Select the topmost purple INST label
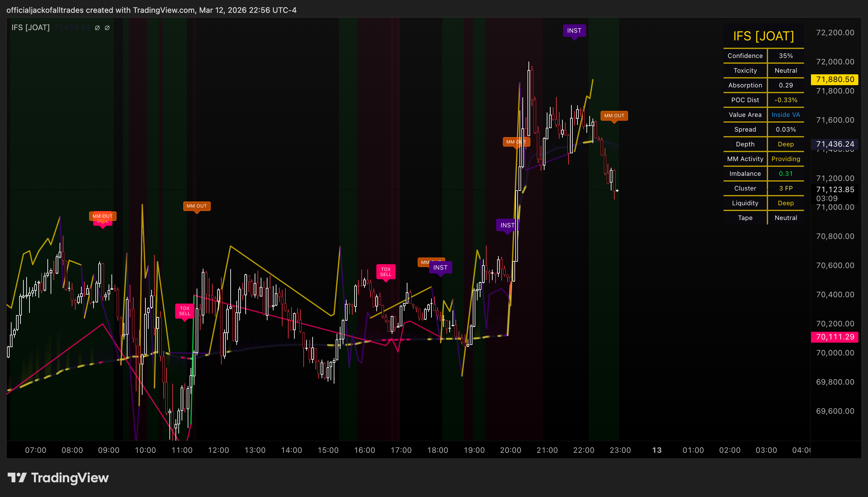Image resolution: width=868 pixels, height=497 pixels. click(x=574, y=31)
